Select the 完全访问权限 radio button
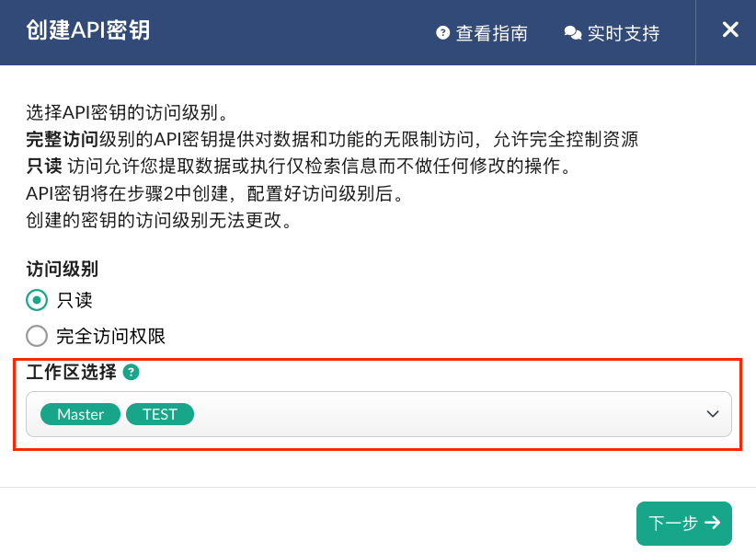The image size is (756, 554). 37,336
